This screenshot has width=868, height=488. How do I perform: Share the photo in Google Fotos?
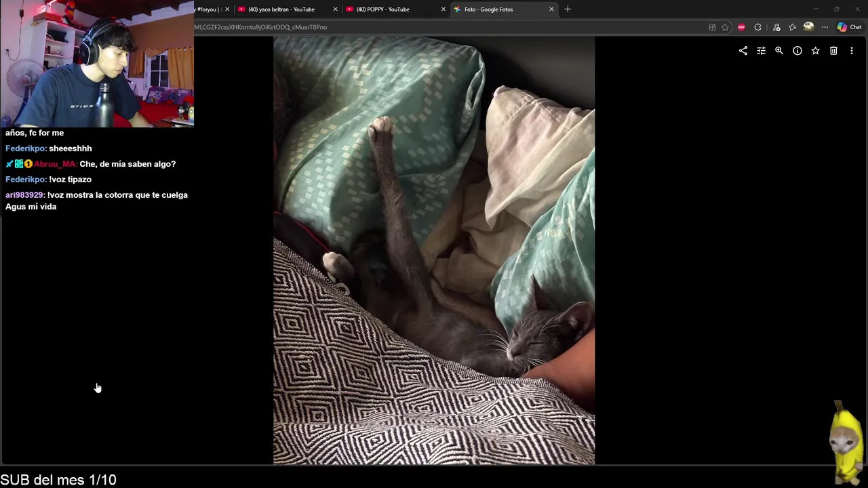(743, 51)
